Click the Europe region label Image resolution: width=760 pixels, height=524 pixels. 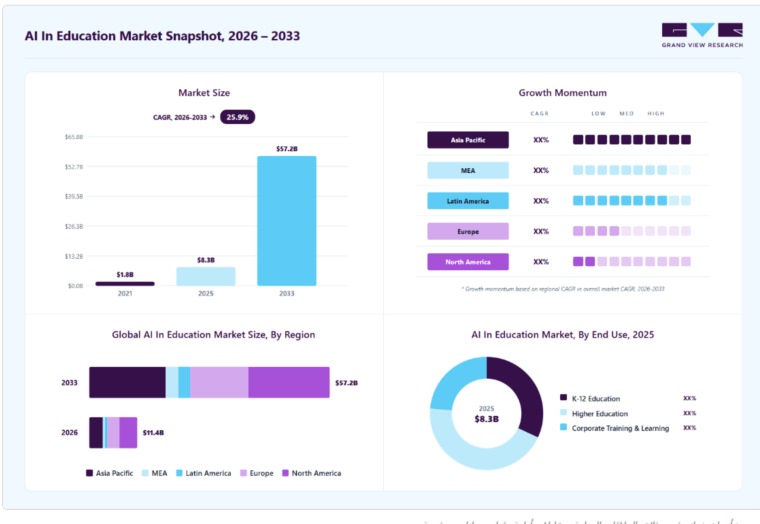point(468,231)
